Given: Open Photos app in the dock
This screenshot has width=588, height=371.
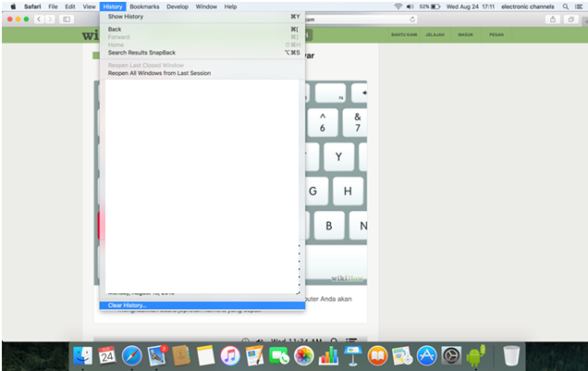Looking at the screenshot, I should [x=303, y=355].
